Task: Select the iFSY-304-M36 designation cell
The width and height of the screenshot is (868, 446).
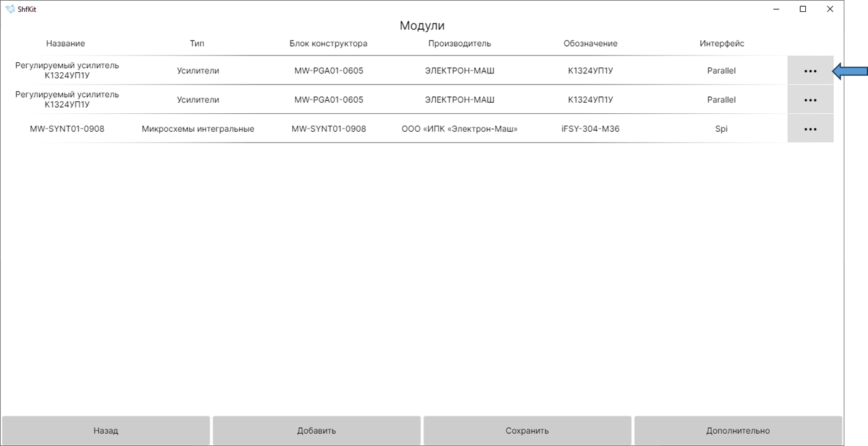Action: [591, 129]
